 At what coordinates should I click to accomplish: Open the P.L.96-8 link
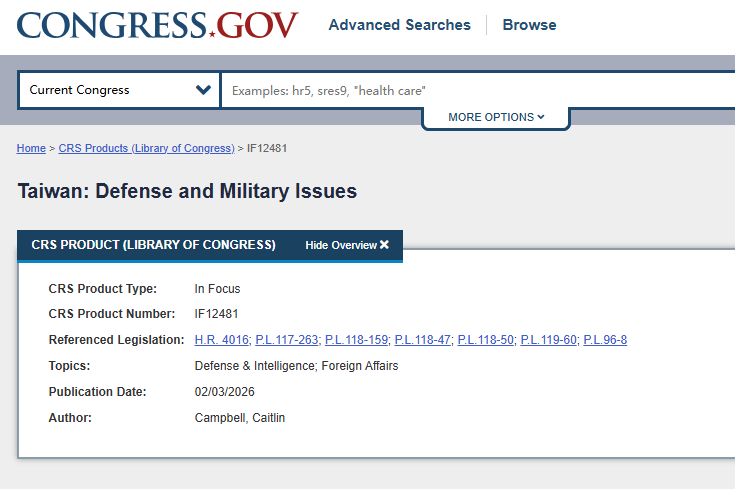pos(605,340)
